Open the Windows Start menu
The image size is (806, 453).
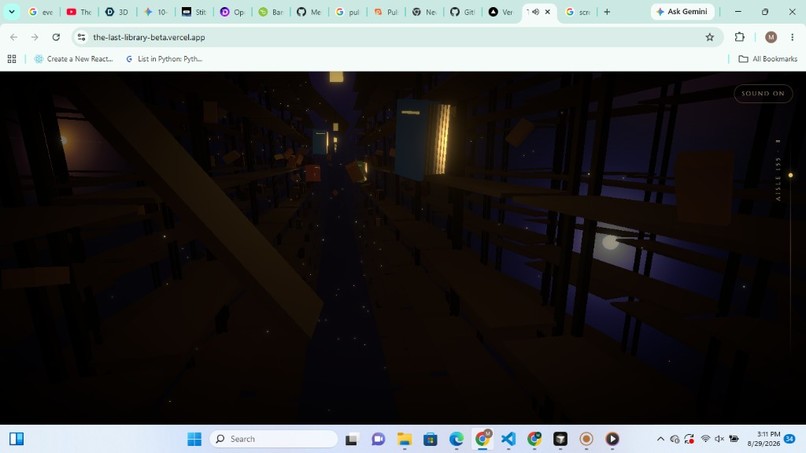click(194, 439)
